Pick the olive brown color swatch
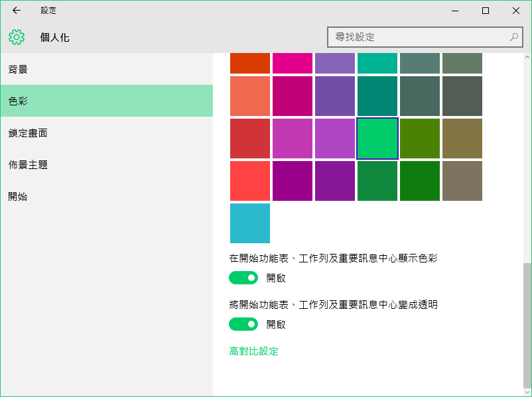 coord(462,139)
